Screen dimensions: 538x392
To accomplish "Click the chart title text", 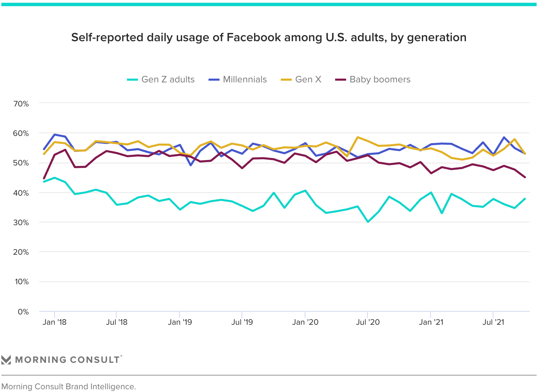I will (269, 37).
